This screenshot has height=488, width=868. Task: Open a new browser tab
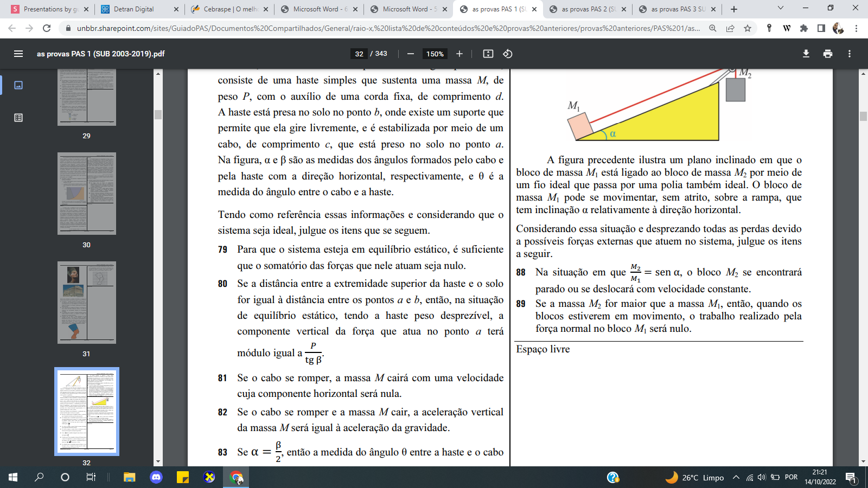click(734, 9)
